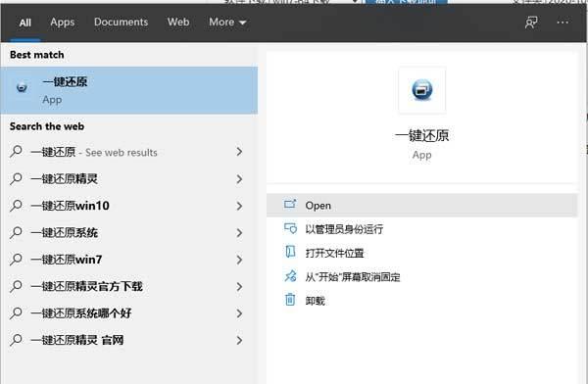This screenshot has height=384, width=588.
Task: Click magnifier icon next to 一键还原精灵
Action: coord(16,178)
